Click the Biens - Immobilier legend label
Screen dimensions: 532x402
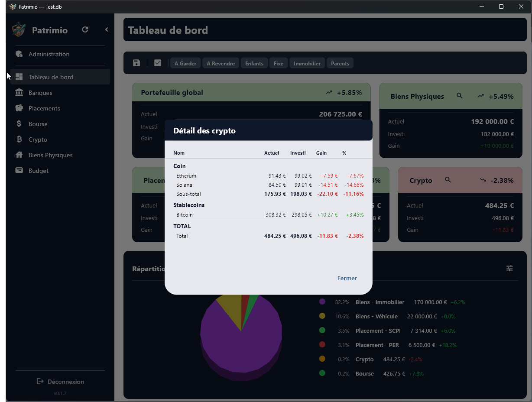380,302
